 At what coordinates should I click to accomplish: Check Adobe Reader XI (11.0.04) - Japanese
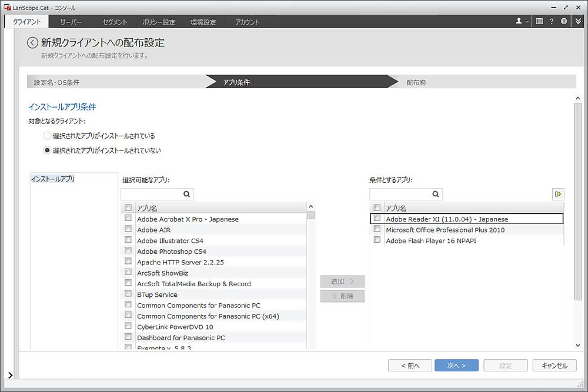coord(377,218)
